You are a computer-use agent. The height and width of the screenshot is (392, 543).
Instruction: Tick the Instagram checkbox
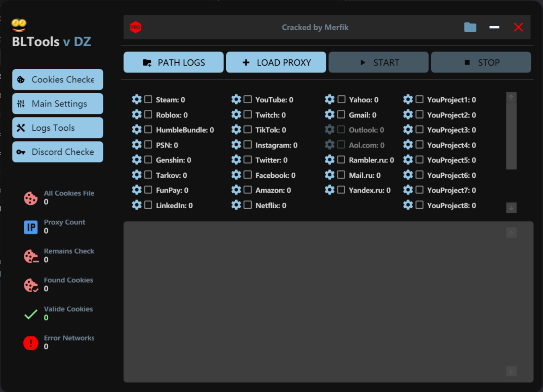tap(248, 145)
